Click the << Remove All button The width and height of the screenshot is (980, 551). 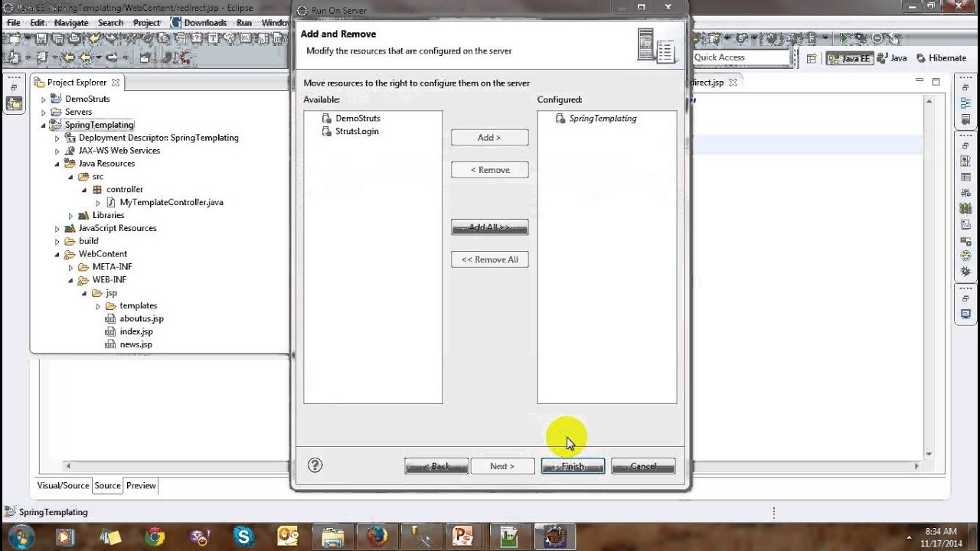pos(489,259)
